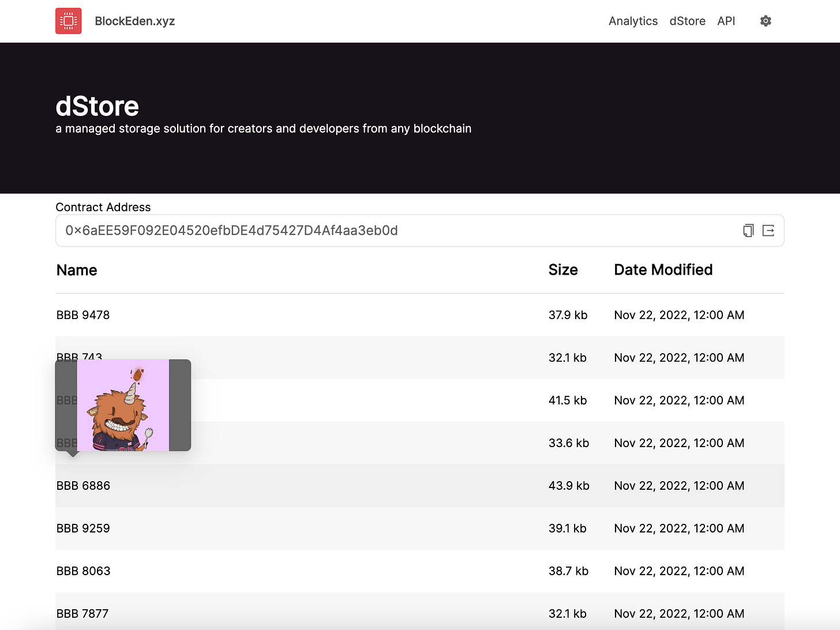Open the API navigation item
Screen dimensions: 840x630
726,21
